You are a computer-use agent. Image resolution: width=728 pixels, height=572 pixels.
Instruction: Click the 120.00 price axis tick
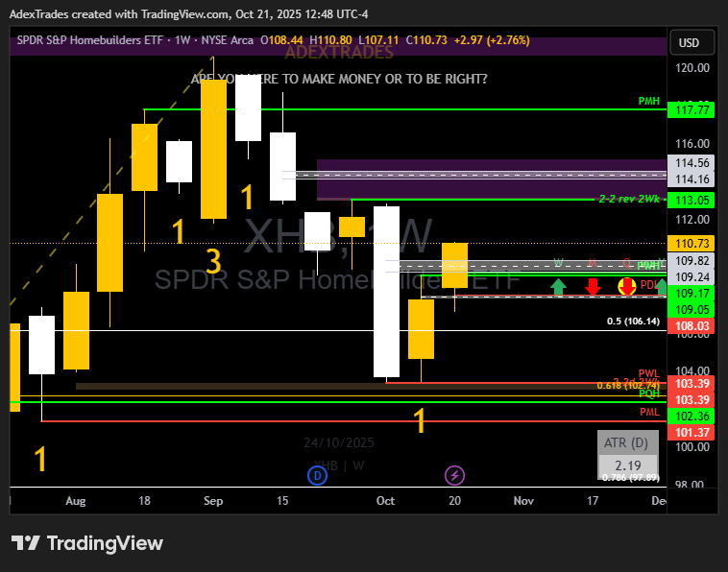(692, 68)
